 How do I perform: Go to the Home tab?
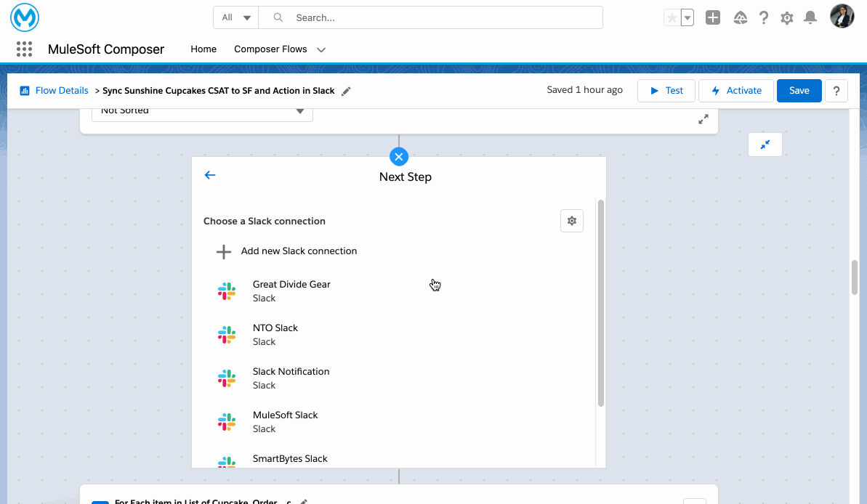203,49
